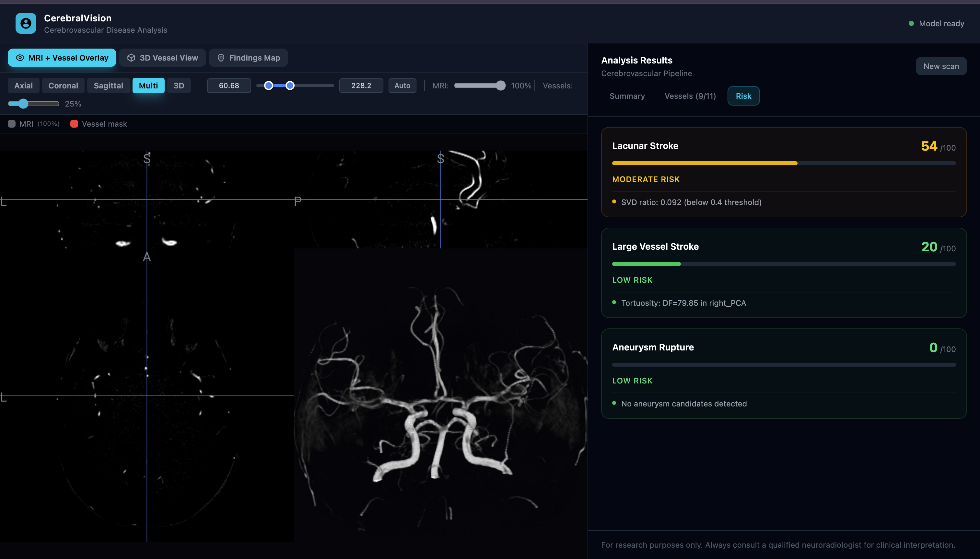Open the Vessels (9/11) tab
This screenshot has height=559, width=980.
coord(690,96)
